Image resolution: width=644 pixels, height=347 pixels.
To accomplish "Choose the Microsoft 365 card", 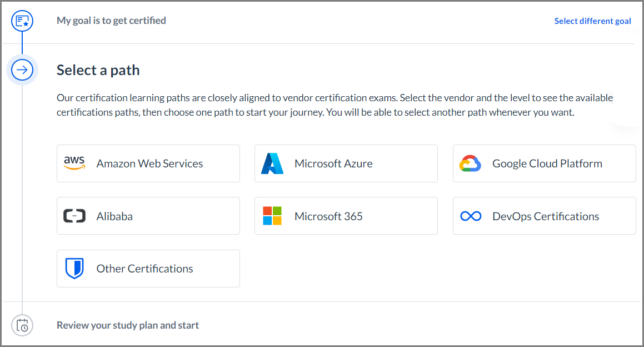I will tap(346, 216).
